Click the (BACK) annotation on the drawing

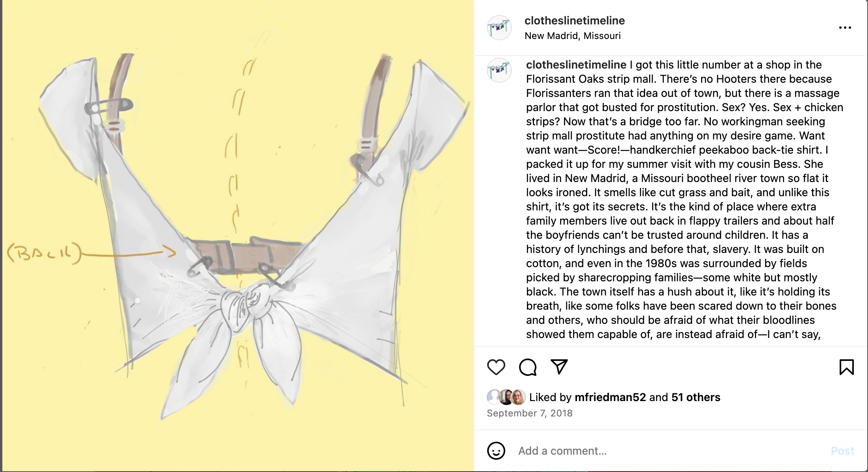(45, 253)
